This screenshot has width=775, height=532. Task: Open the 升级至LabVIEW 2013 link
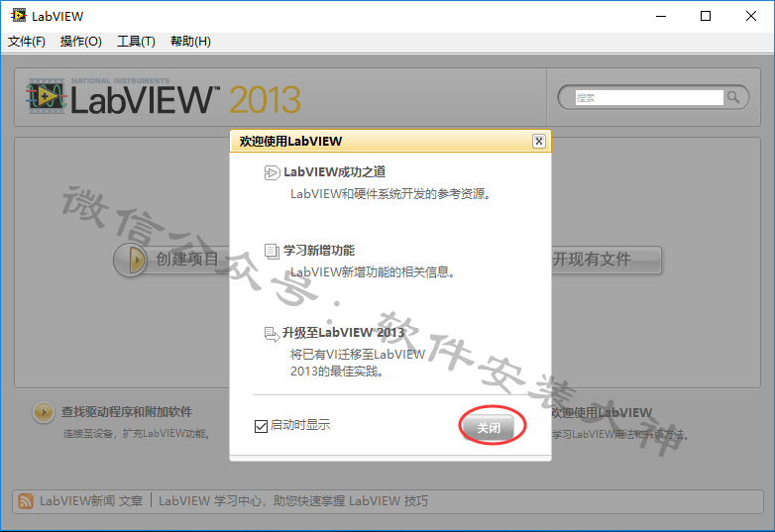click(x=344, y=333)
